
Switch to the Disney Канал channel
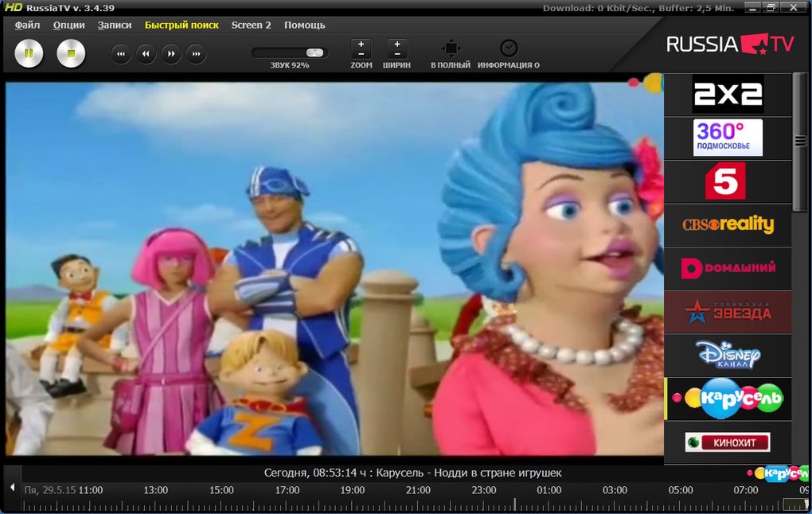[x=728, y=355]
